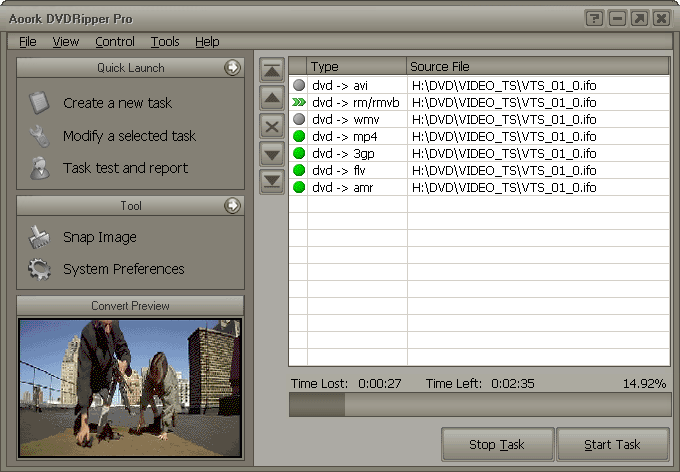Click the move task down arrow

coord(271,154)
